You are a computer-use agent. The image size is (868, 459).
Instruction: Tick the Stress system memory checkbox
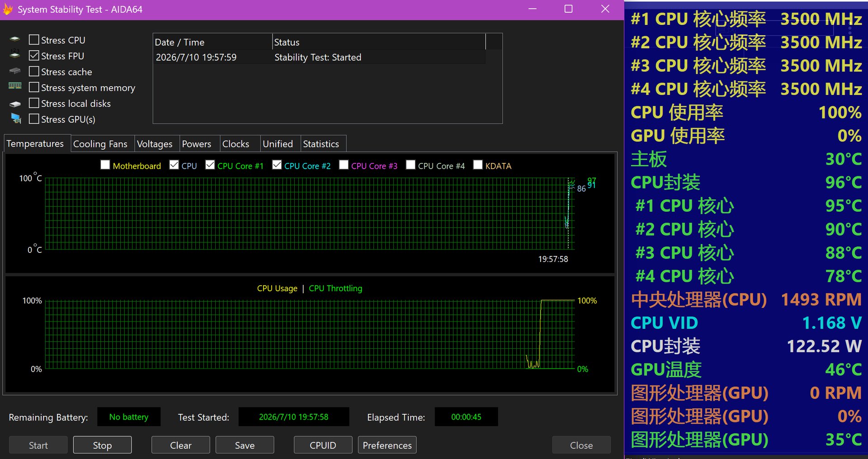pyautogui.click(x=34, y=87)
